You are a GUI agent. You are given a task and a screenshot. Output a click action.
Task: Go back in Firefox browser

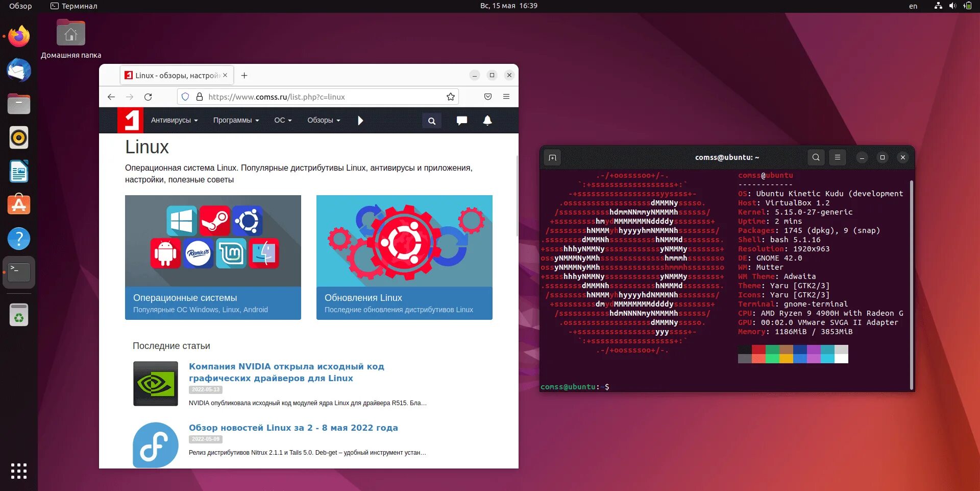pyautogui.click(x=111, y=97)
